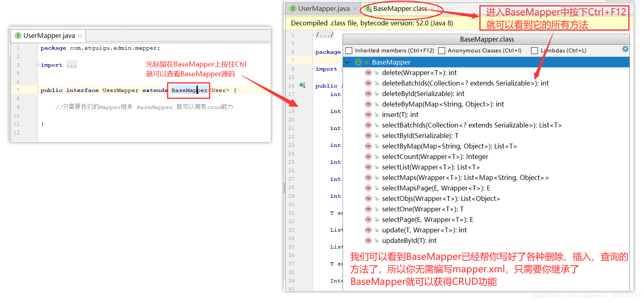Click the settings gear in BaseMapper.class popup
Image resolution: width=644 pixels, height=303 pixels.
click(x=625, y=49)
